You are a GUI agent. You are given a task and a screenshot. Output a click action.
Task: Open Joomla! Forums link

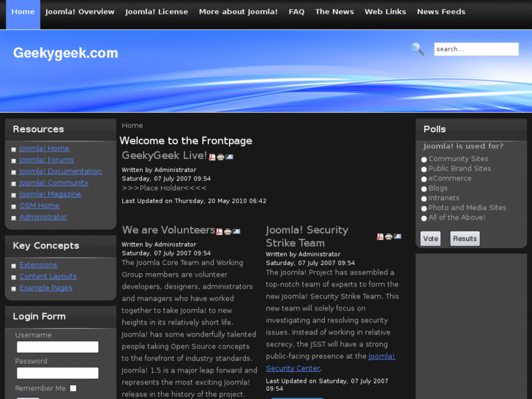[47, 160]
